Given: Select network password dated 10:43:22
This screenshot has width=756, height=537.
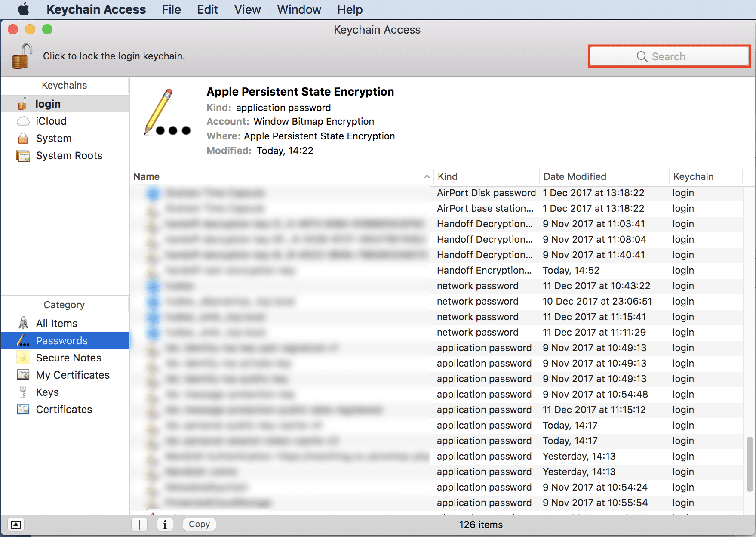Looking at the screenshot, I should [436, 286].
